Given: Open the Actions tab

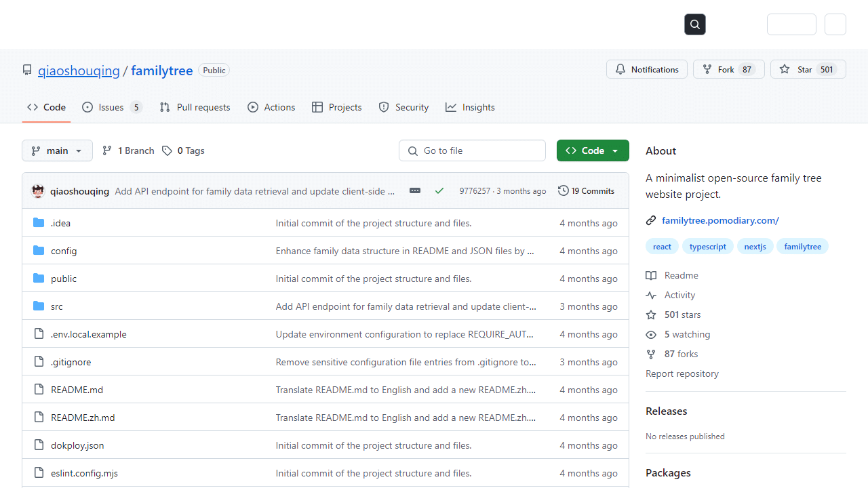Looking at the screenshot, I should click(x=271, y=107).
